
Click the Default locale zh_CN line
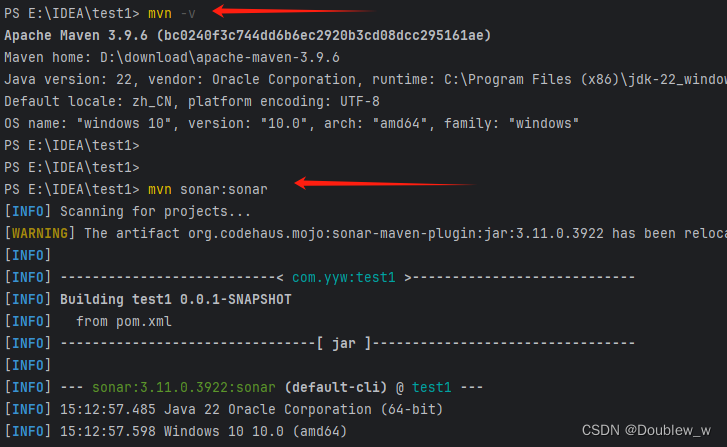(192, 102)
